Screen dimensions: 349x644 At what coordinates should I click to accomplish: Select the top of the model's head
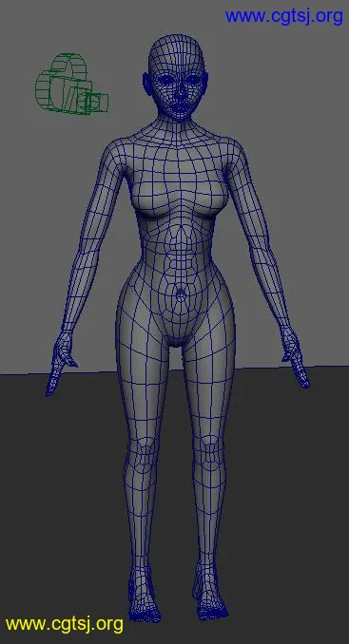point(176,46)
